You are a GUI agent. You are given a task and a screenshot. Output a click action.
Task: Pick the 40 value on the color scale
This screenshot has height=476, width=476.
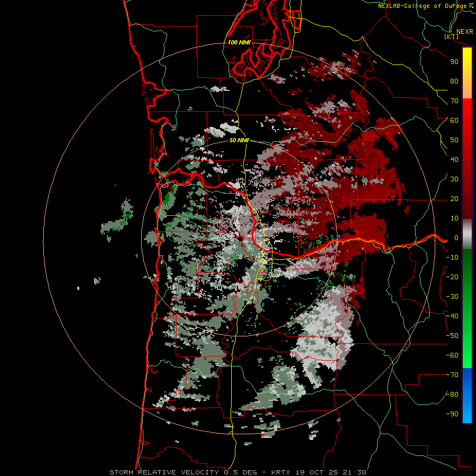[454, 160]
